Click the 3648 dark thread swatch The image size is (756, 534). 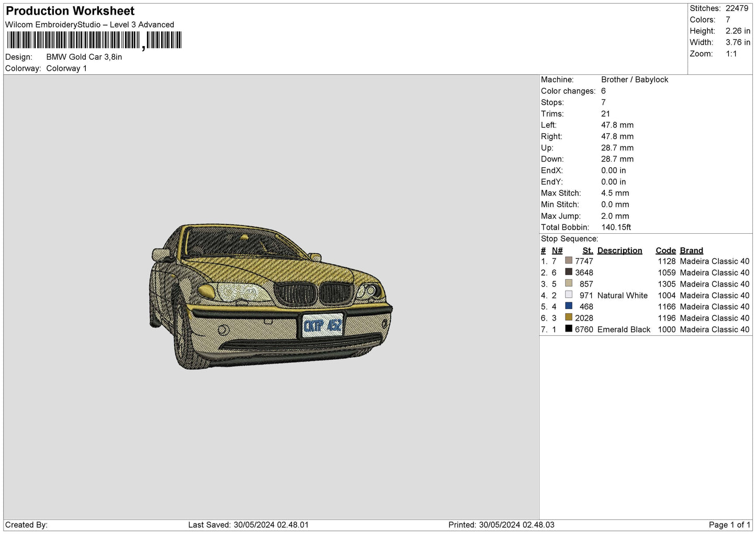pyautogui.click(x=569, y=272)
